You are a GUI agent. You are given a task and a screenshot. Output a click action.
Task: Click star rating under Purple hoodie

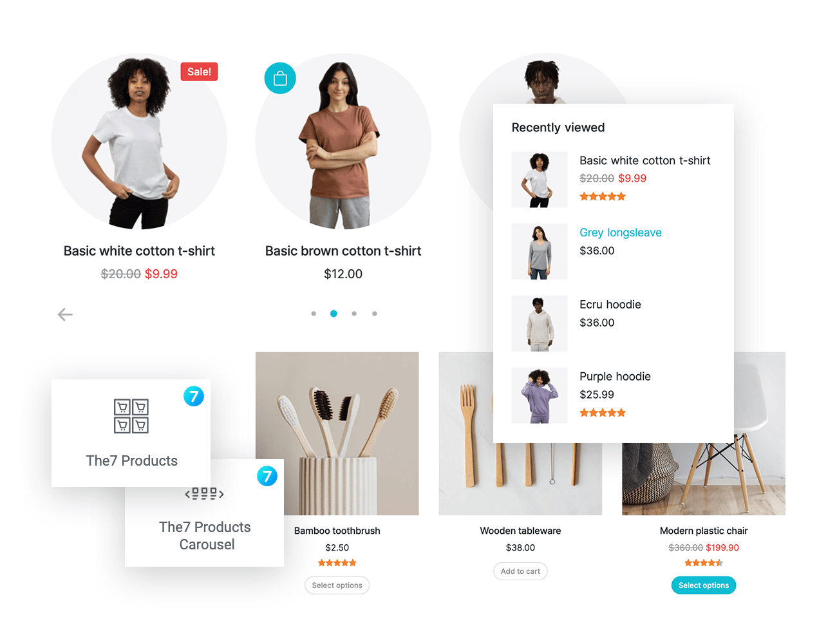(x=603, y=413)
